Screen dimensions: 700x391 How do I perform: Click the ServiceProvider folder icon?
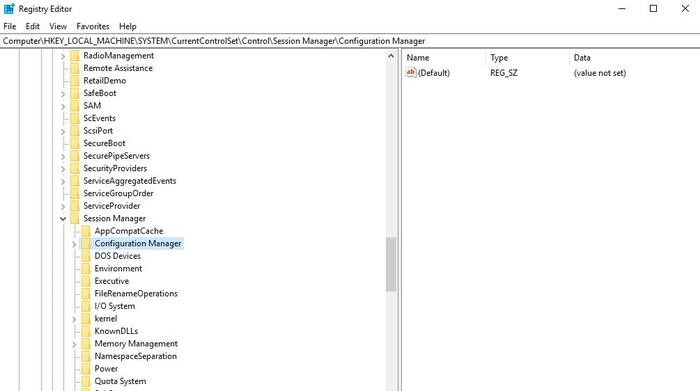(75, 206)
